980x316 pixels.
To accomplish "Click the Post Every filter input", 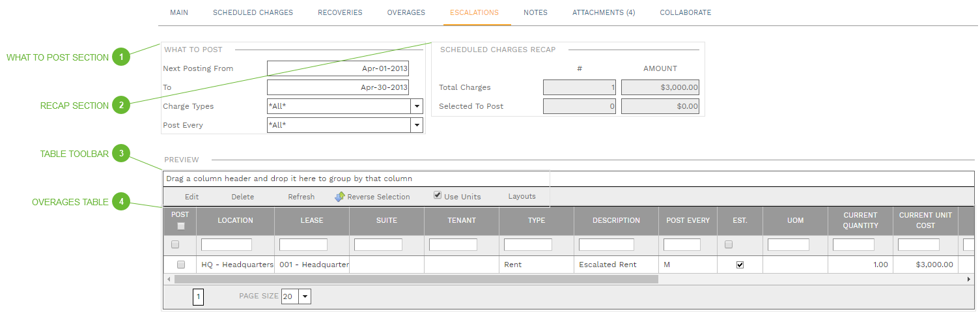I will 682,245.
